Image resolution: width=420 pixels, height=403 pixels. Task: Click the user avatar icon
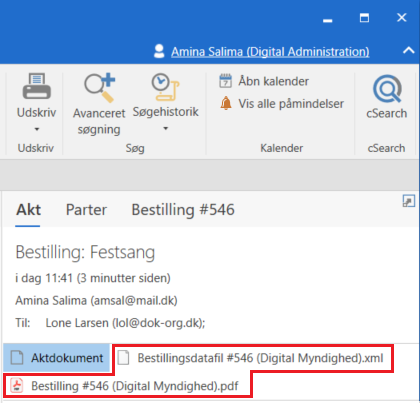[159, 51]
